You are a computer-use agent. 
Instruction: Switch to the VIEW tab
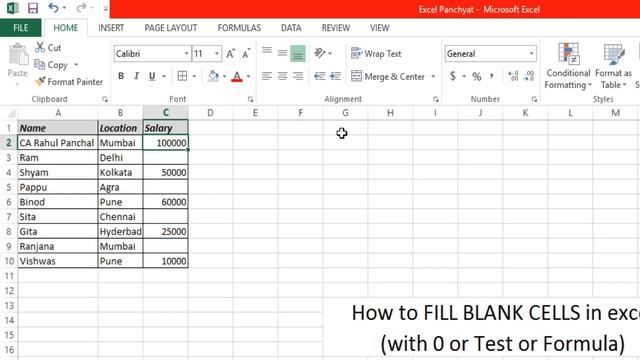pos(380,28)
